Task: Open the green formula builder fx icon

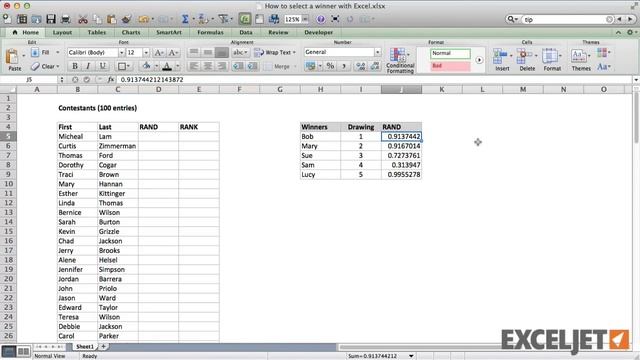Action: coord(245,19)
